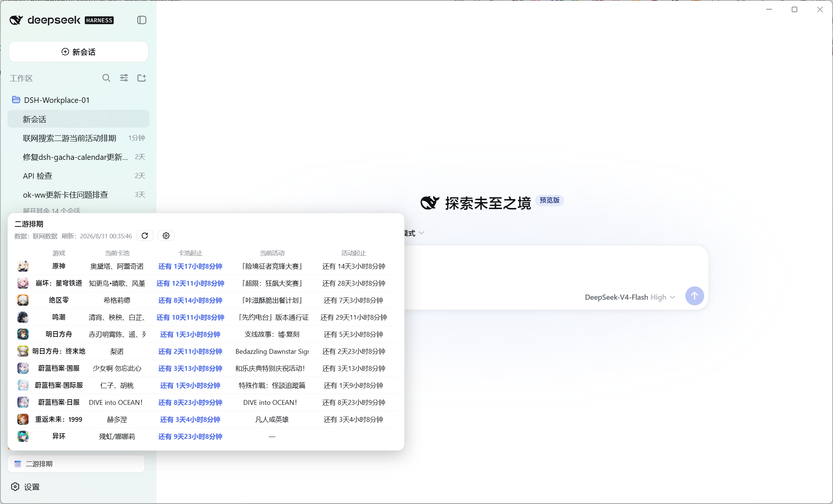This screenshot has width=833, height=504.
Task: Open the ok-ww更新卡住问题排查 conversation
Action: tap(78, 195)
